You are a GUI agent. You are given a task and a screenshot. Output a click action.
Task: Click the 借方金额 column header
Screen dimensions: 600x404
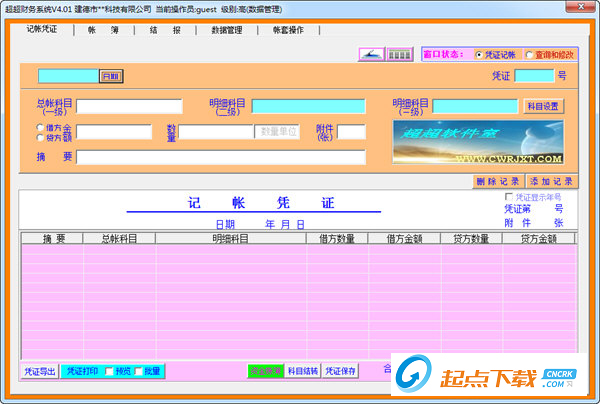pos(404,238)
